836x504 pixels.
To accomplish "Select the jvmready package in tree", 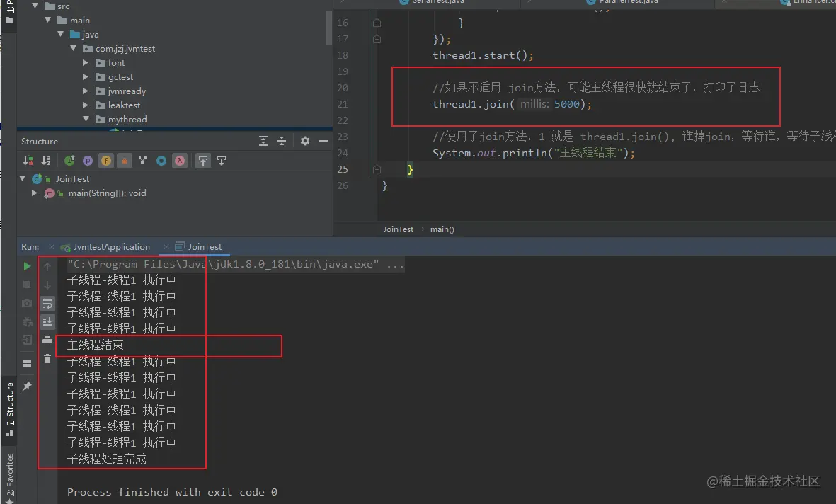I will click(x=127, y=91).
